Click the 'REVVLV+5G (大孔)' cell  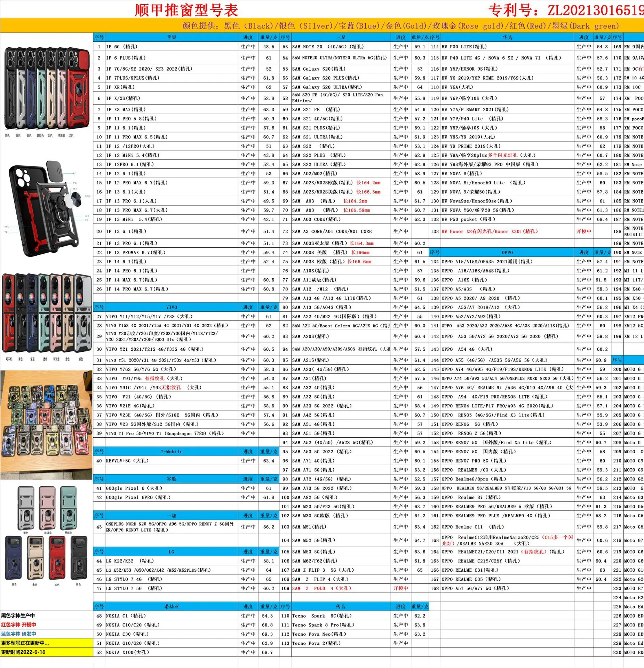(x=172, y=461)
